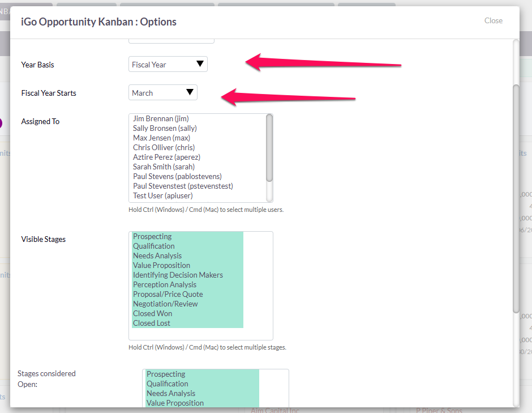The image size is (532, 413).
Task: Open the Year Basis dropdown
Action: 168,64
